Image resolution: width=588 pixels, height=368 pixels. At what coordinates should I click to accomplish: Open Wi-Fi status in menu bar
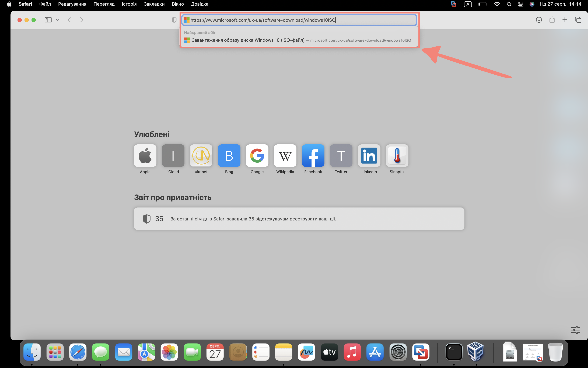[x=497, y=4]
